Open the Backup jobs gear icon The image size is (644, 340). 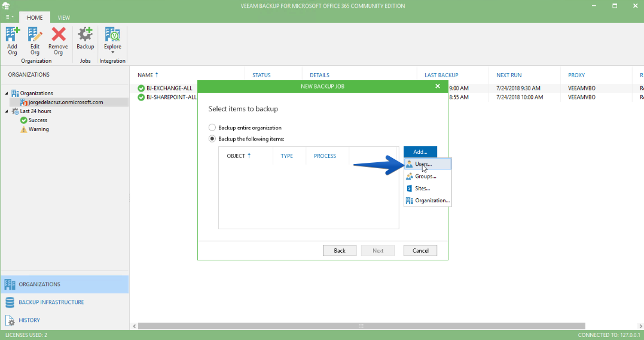click(x=85, y=35)
